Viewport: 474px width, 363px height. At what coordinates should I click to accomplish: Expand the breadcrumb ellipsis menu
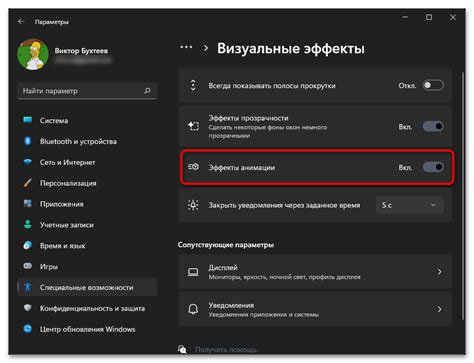point(186,48)
